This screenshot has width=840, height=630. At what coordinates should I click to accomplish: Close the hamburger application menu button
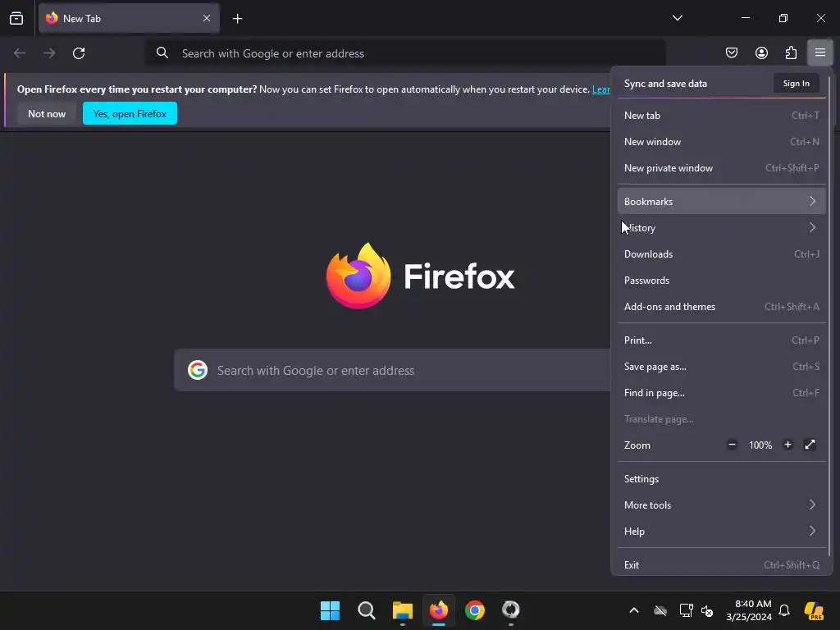(820, 52)
